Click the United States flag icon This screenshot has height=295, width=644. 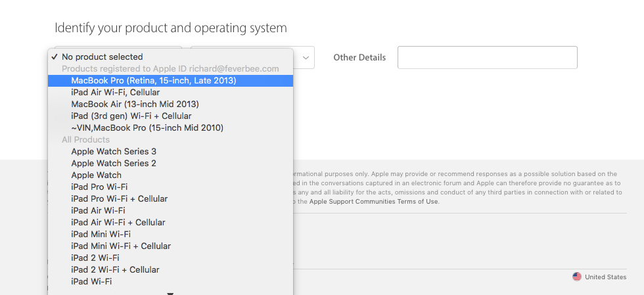tap(577, 277)
